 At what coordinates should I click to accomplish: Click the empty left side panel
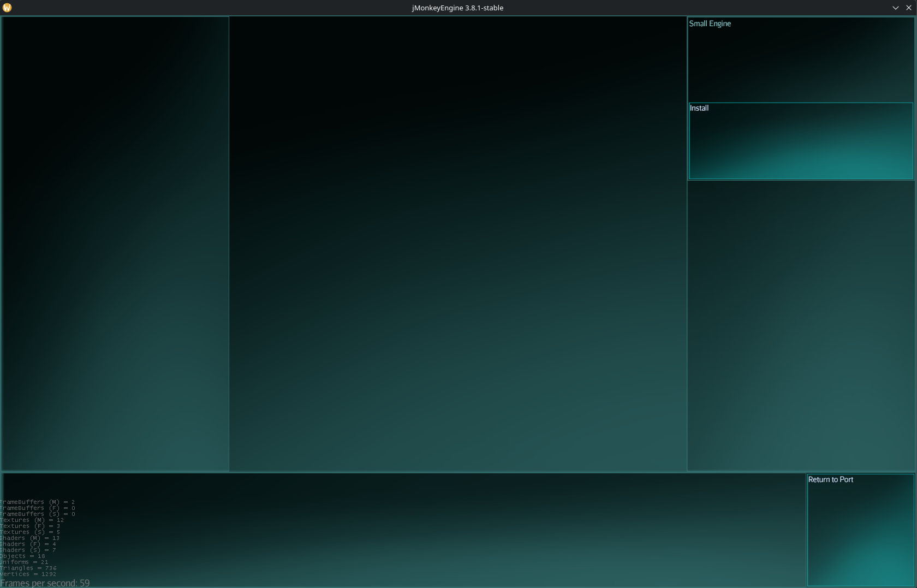(x=115, y=243)
